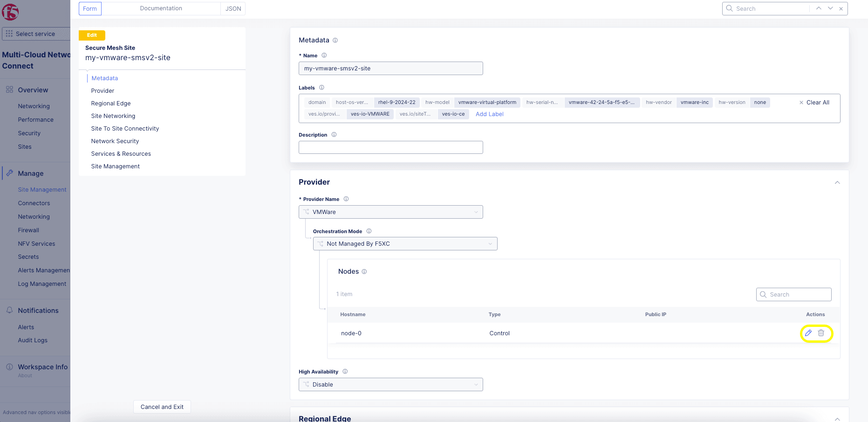Image resolution: width=868 pixels, height=422 pixels.
Task: Open the Select service grid menu
Action: pyautogui.click(x=9, y=34)
